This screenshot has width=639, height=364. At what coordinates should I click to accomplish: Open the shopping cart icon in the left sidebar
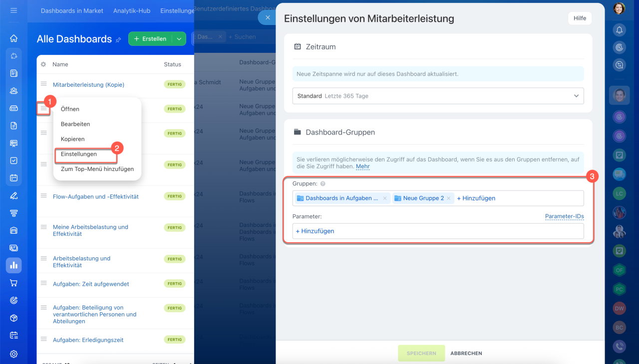pyautogui.click(x=13, y=283)
